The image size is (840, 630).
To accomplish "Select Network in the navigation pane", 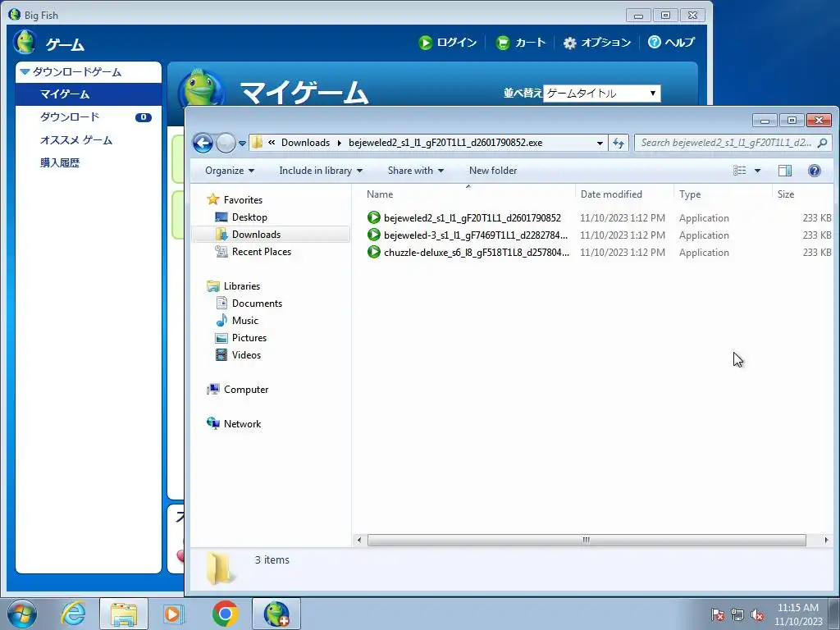I will pyautogui.click(x=242, y=424).
